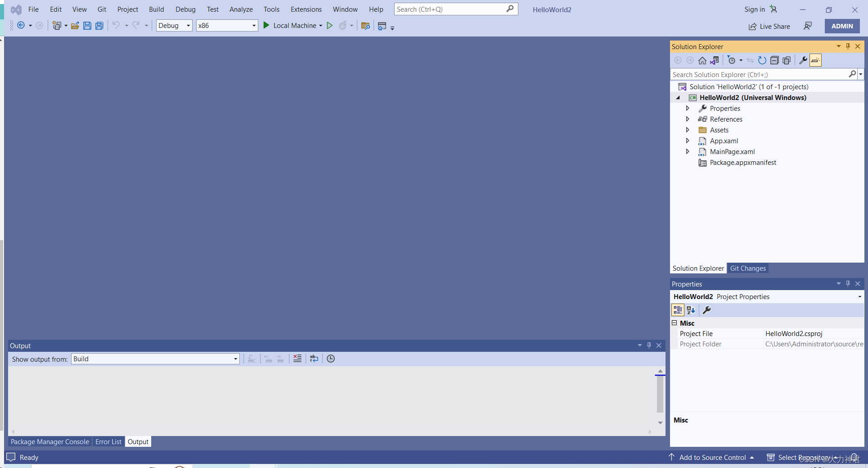Switch Properties panel to alphabetical sorting

tap(691, 310)
